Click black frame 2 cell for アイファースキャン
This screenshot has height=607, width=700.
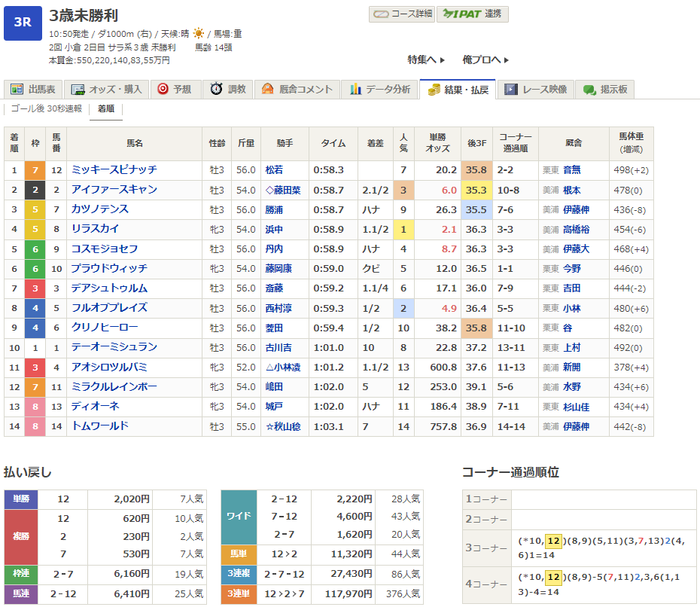pos(35,190)
